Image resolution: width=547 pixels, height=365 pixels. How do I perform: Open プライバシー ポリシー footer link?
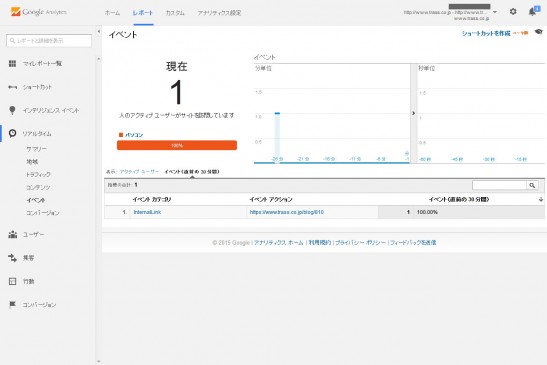point(360,243)
